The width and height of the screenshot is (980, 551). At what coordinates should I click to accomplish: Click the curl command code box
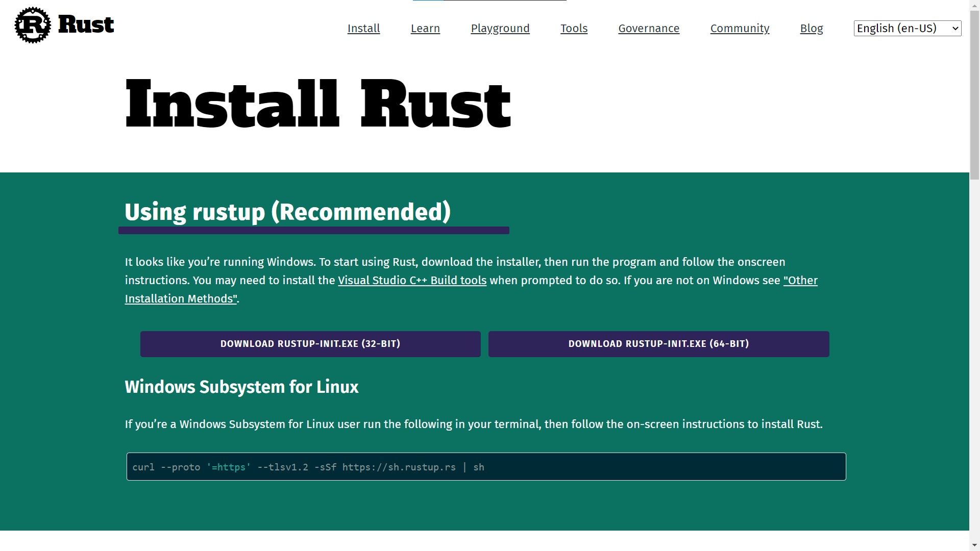click(486, 467)
